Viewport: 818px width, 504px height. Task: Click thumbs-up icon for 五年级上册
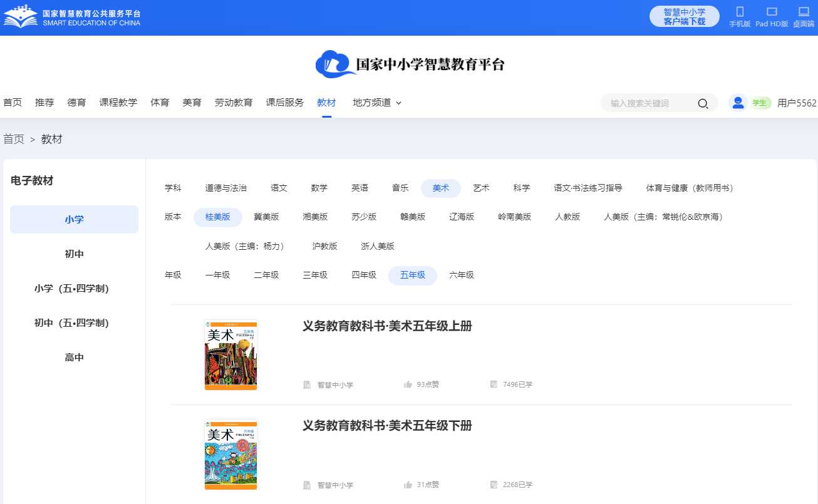[408, 384]
